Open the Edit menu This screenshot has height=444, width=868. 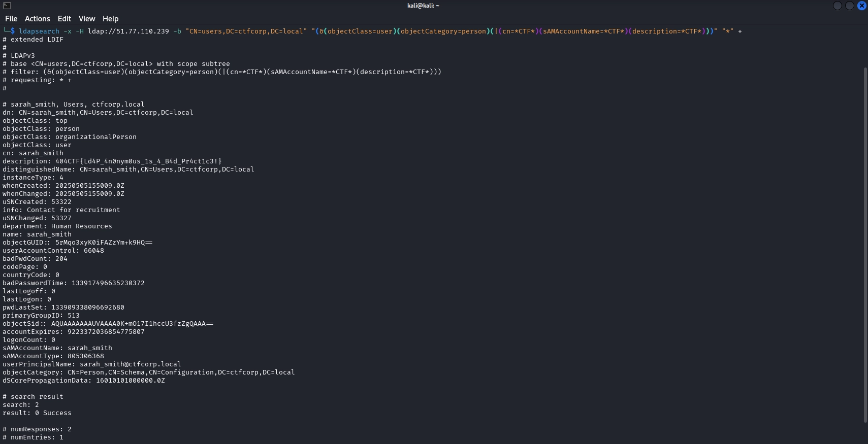[x=65, y=19]
